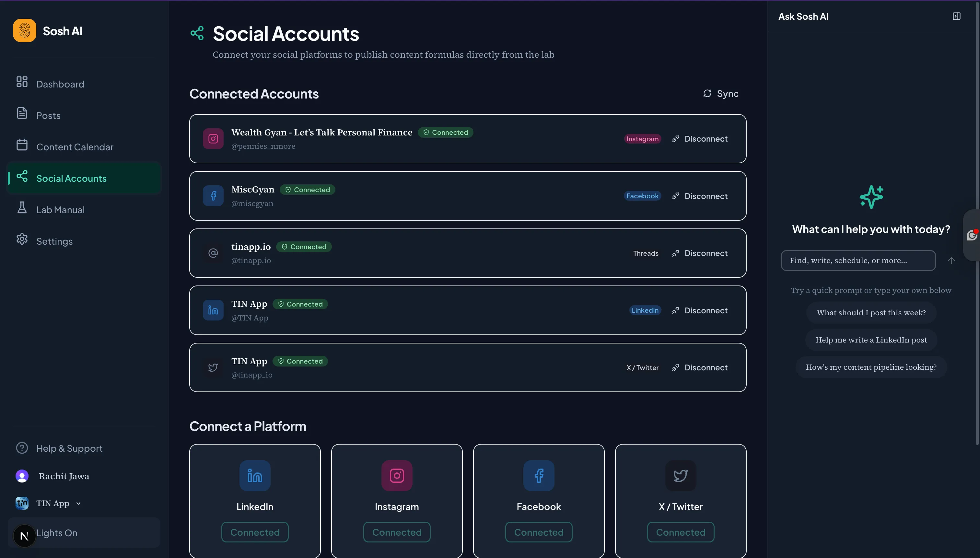980x558 pixels.
Task: Click the Connected badge next to Wealth Gyan
Action: [445, 132]
